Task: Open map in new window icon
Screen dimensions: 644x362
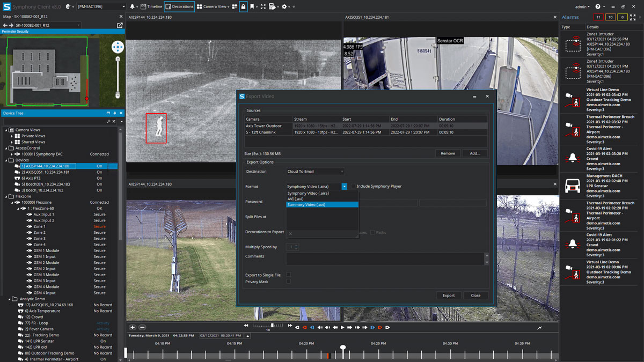Action: [120, 25]
